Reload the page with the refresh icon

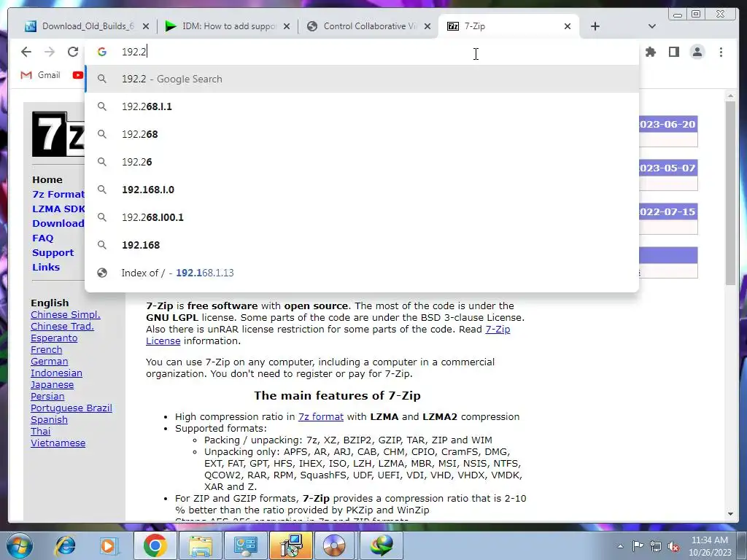pyautogui.click(x=73, y=52)
